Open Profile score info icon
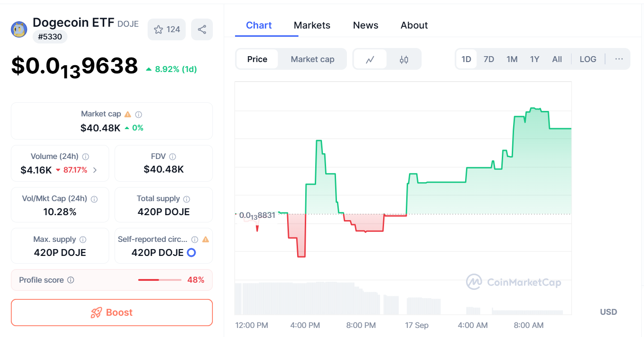 (x=71, y=280)
